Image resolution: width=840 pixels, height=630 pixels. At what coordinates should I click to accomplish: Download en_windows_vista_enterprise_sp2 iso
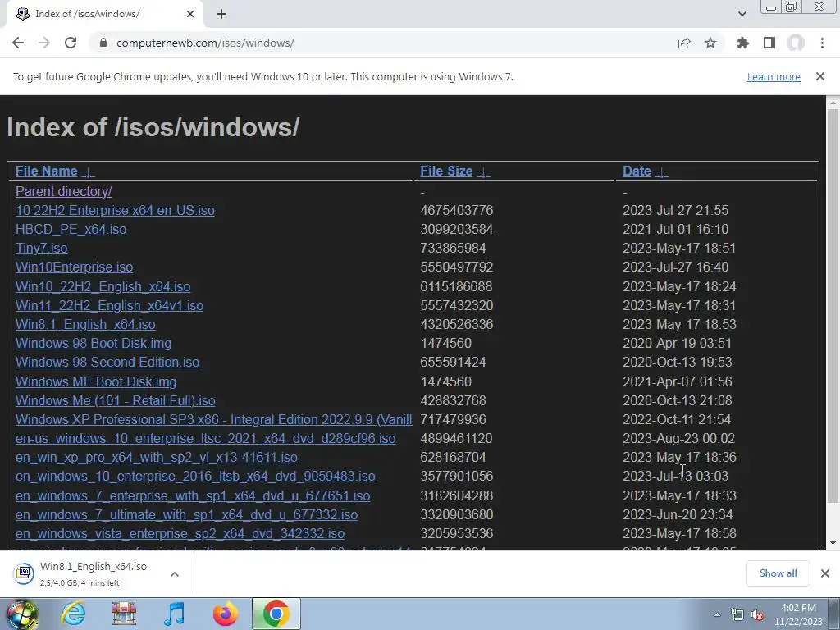point(180,533)
